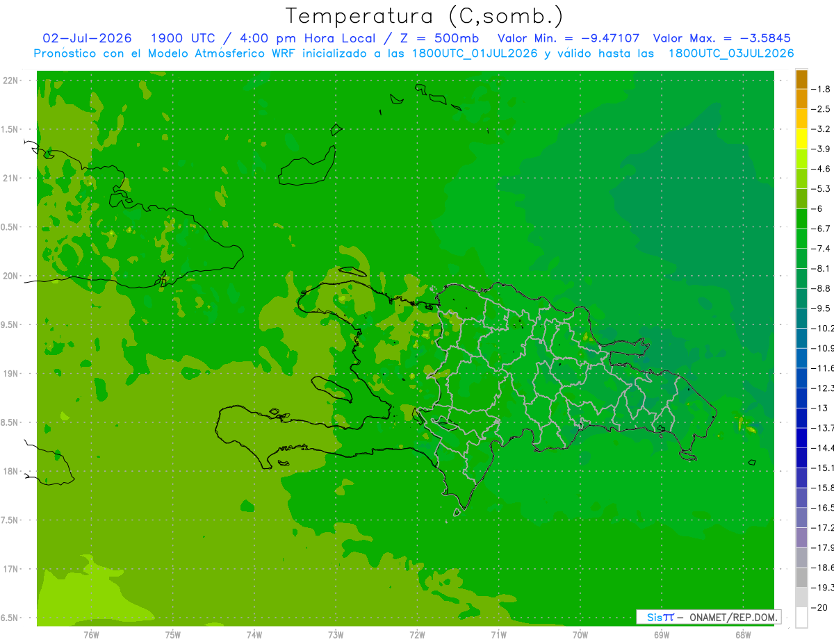834x644 pixels.
Task: Click the latitude label "18N"
Action: 10,471
